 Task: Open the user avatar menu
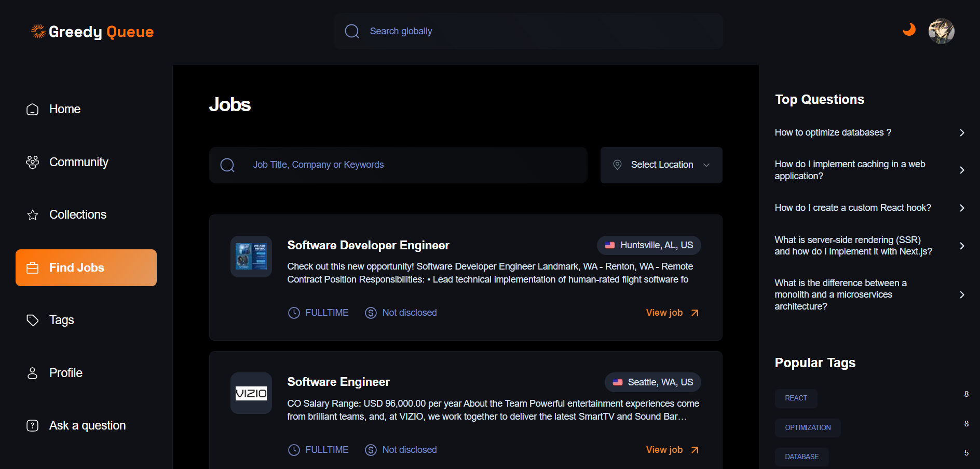941,31
